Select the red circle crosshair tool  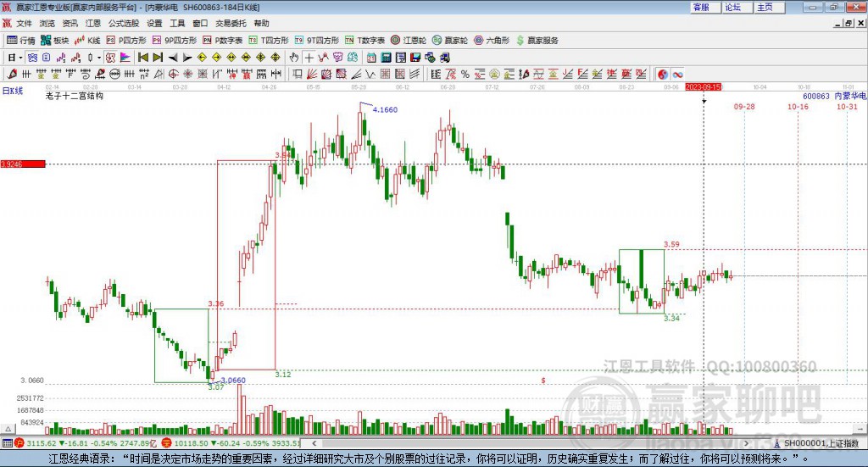click(x=173, y=74)
